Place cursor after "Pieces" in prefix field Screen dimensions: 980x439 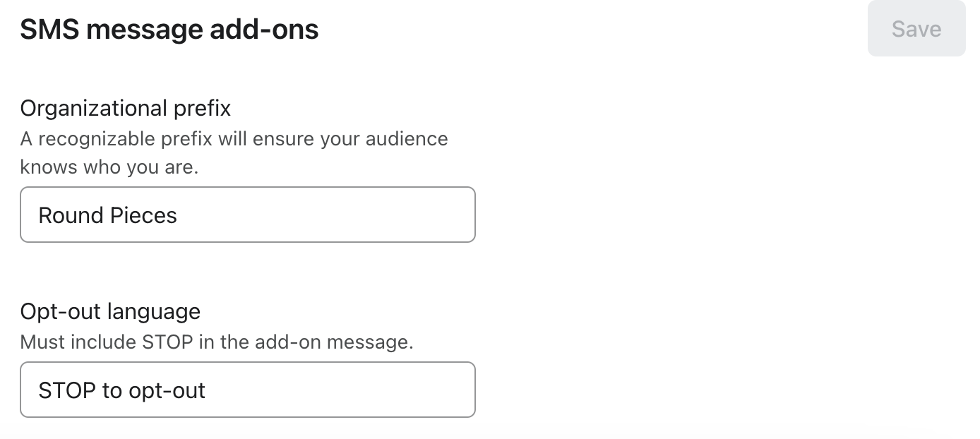(x=179, y=215)
